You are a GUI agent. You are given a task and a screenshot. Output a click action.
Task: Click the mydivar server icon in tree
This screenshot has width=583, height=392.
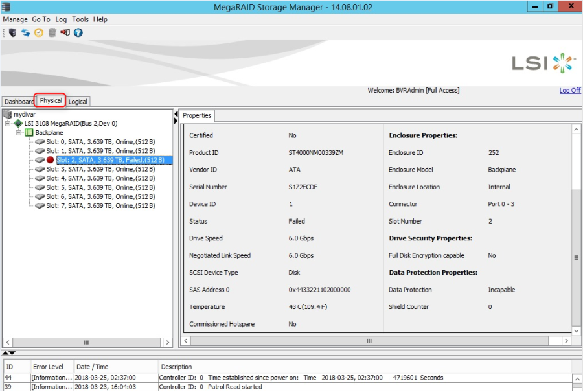(x=8, y=115)
